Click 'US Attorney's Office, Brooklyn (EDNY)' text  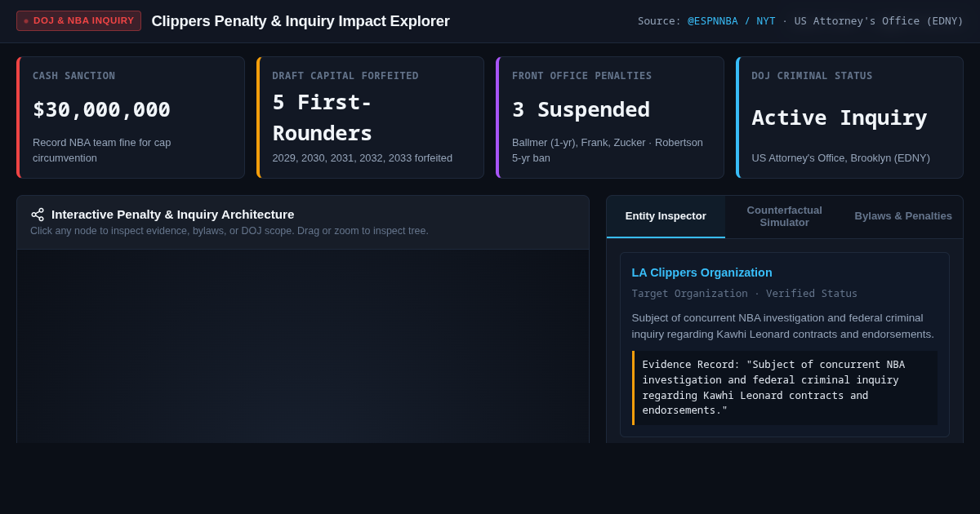tap(840, 158)
